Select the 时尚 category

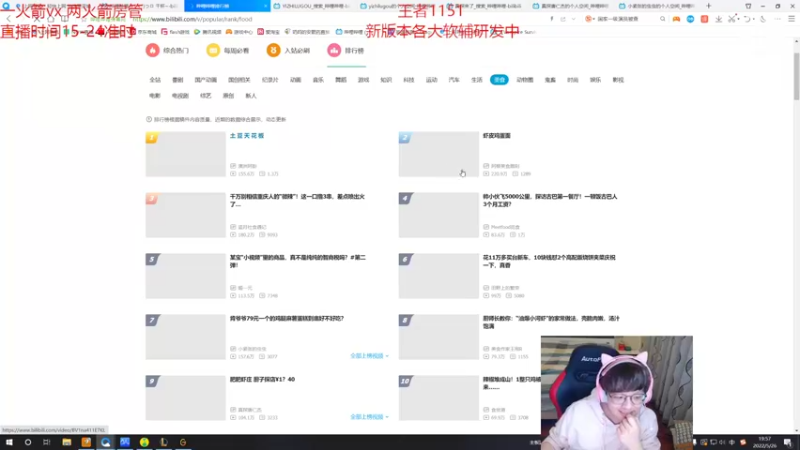pos(572,80)
